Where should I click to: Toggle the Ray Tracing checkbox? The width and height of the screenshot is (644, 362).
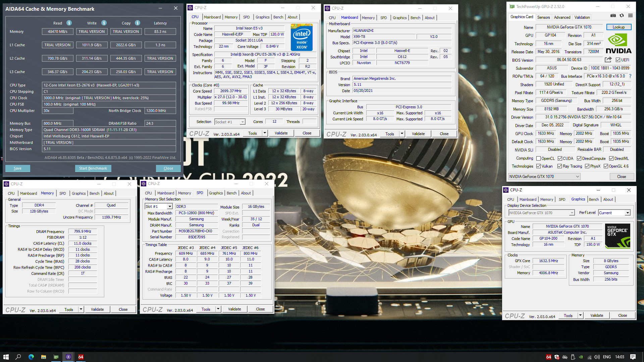coord(559,166)
